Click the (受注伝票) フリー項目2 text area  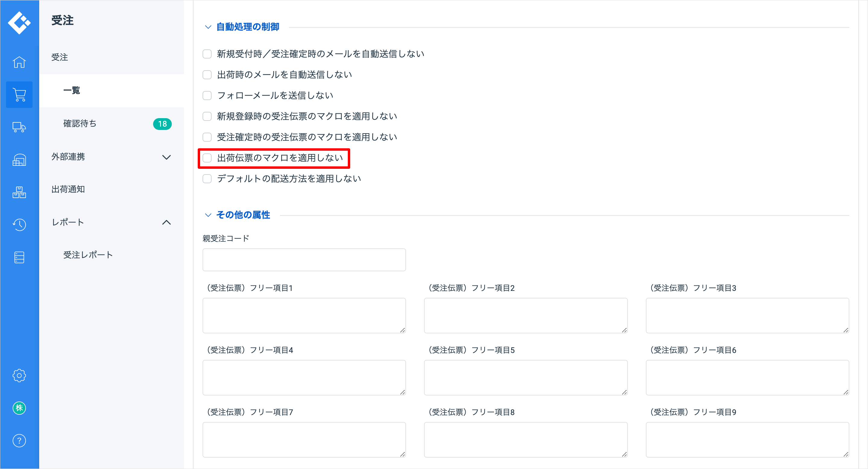526,315
